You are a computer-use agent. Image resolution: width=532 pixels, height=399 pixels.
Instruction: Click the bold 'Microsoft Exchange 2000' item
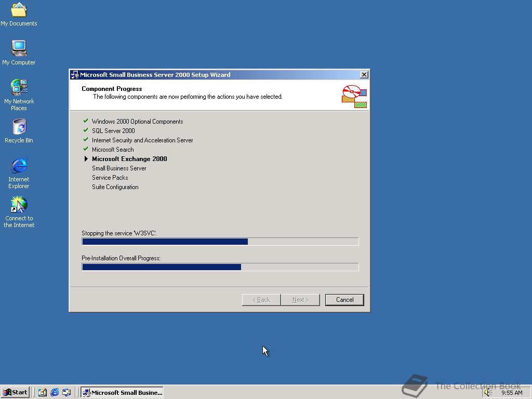click(x=129, y=159)
